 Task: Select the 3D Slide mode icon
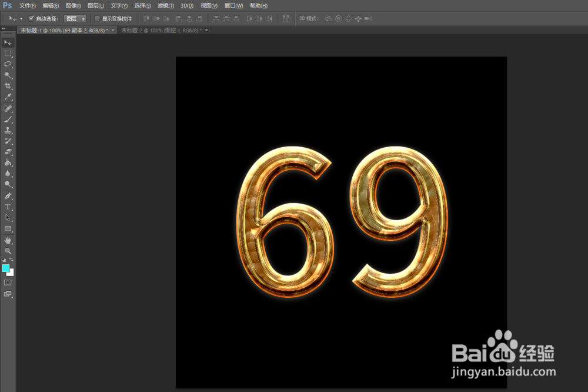[358, 18]
